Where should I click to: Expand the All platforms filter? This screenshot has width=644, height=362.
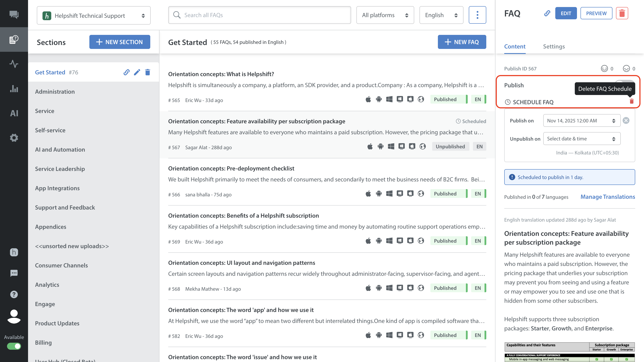[x=385, y=15]
